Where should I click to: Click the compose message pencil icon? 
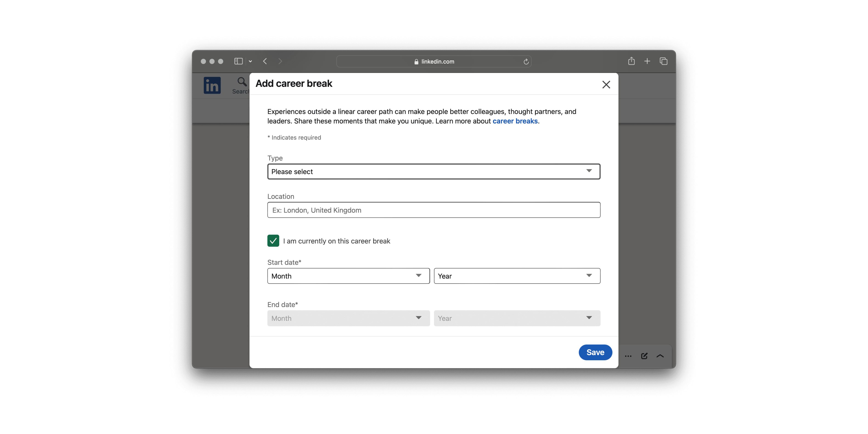[644, 356]
